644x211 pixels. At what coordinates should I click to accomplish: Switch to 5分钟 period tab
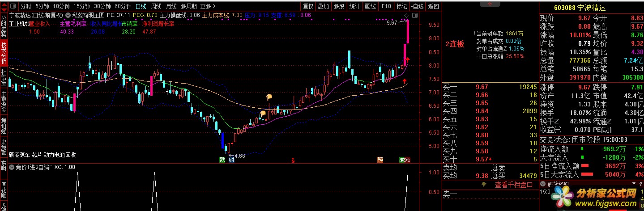[42, 6]
